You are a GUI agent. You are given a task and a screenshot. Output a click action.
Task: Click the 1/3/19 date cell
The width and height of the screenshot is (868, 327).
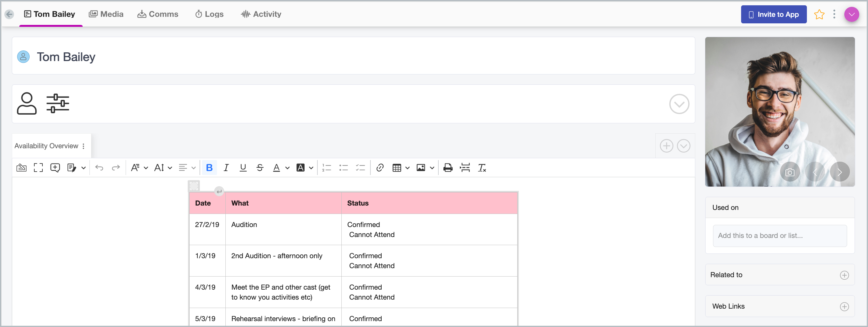(x=207, y=261)
